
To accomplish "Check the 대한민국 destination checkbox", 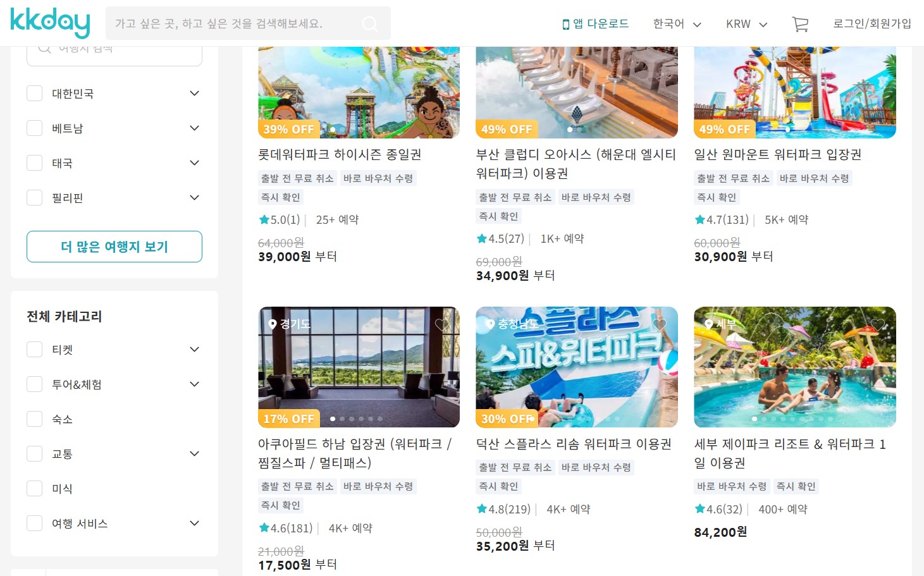I will click(34, 94).
